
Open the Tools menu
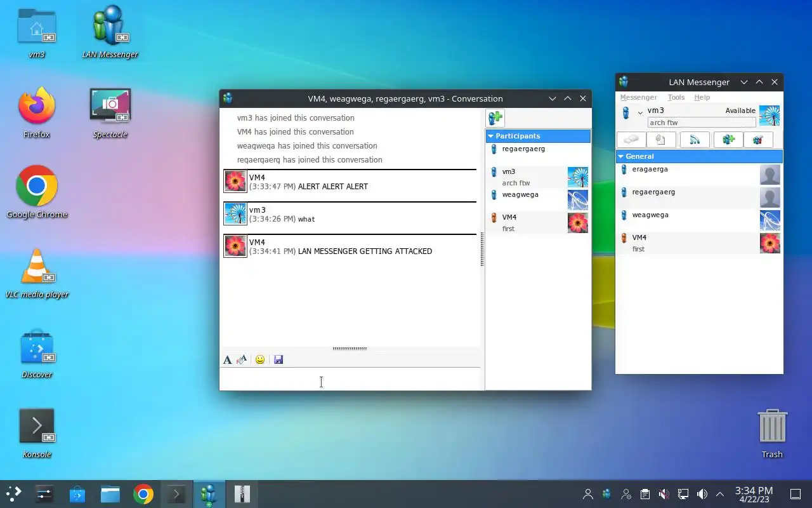point(676,97)
